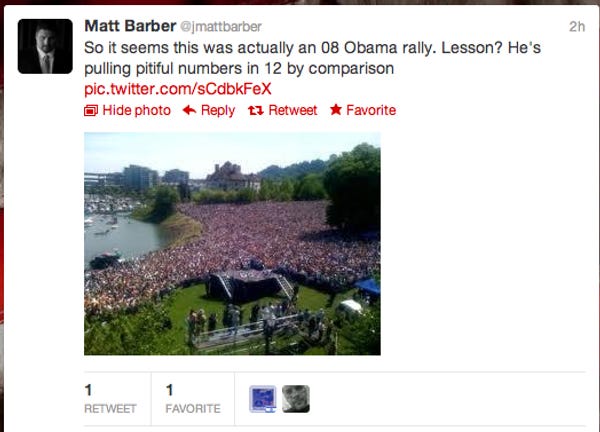
Task: Click the Retweet arrows icon
Action: click(x=256, y=110)
